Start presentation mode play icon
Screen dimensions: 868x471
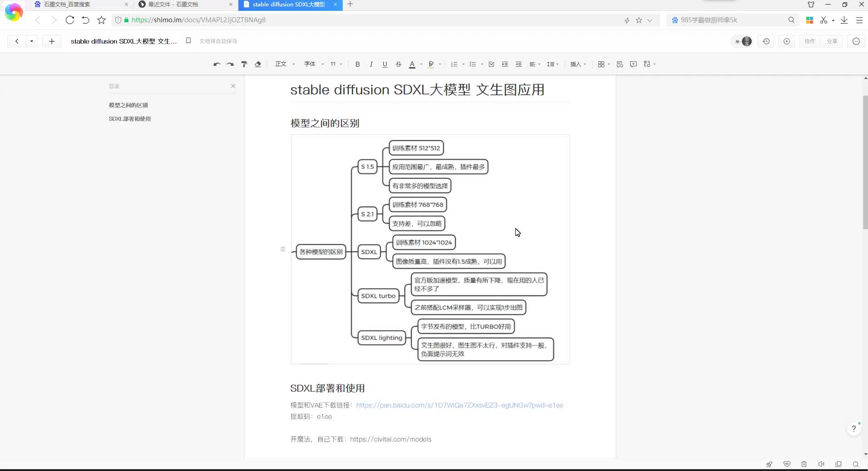(x=787, y=41)
